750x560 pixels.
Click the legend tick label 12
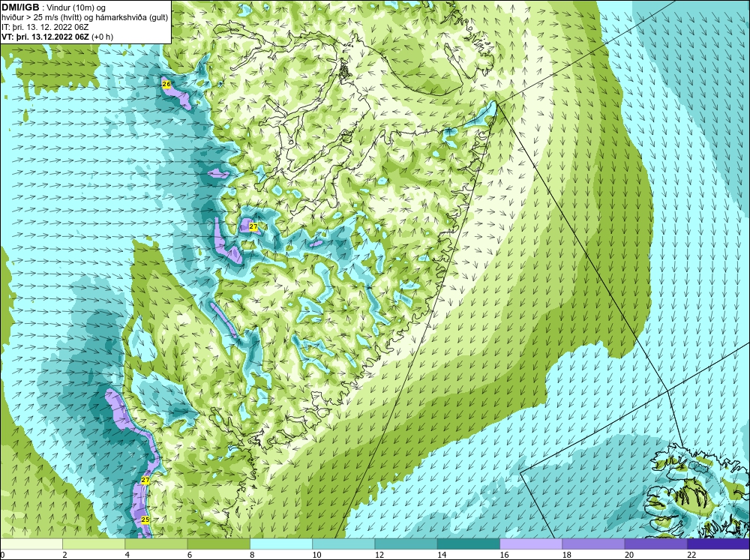click(x=379, y=555)
